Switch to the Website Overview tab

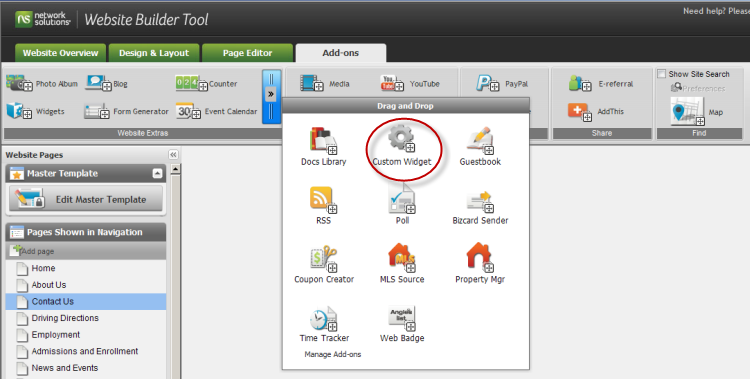[60, 53]
